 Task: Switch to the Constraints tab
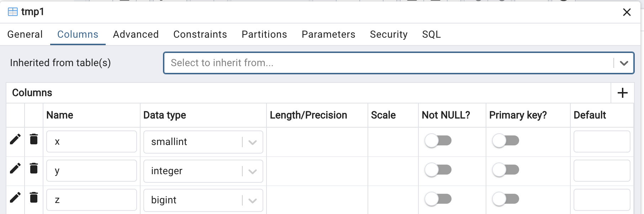coord(200,34)
